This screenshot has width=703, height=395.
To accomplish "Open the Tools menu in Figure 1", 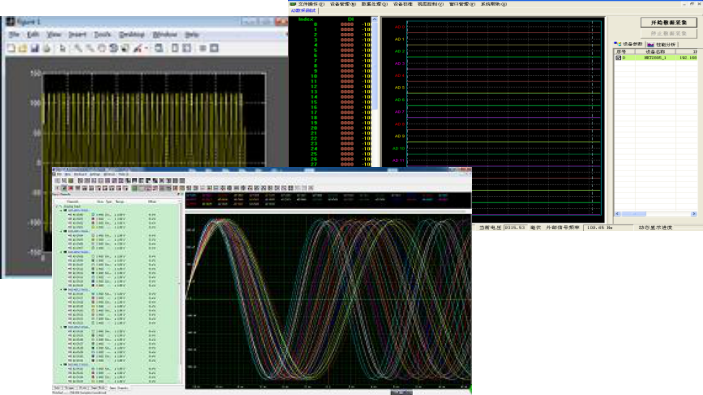I will [x=102, y=35].
